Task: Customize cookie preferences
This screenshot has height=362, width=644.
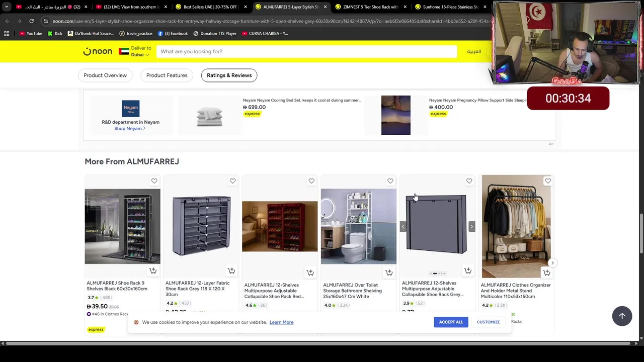Action: [488, 322]
